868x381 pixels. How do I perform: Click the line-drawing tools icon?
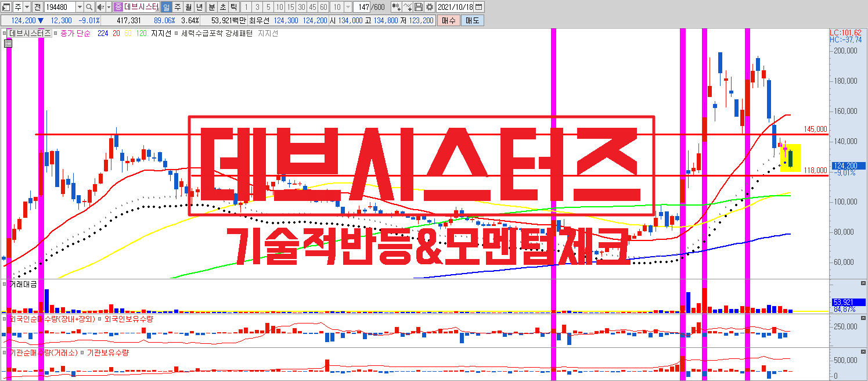(408, 7)
